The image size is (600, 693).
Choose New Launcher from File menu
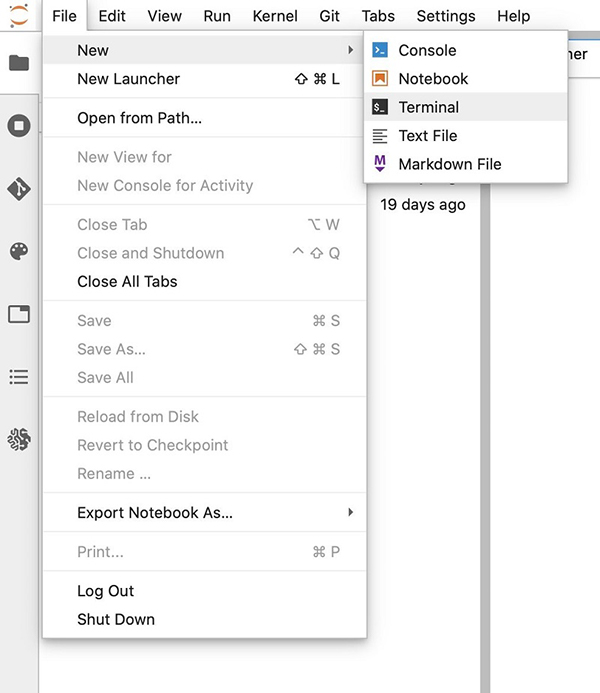click(205, 79)
